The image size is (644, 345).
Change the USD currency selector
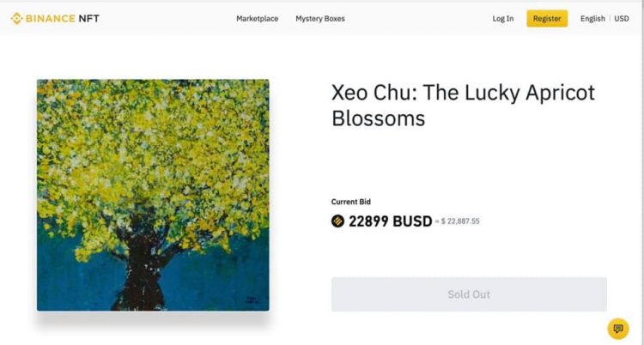(x=622, y=19)
